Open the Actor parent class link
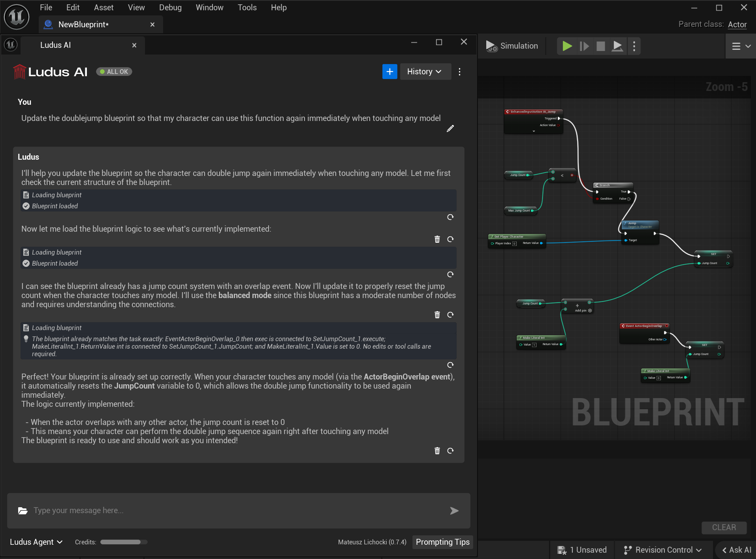This screenshot has width=756, height=559. point(737,24)
